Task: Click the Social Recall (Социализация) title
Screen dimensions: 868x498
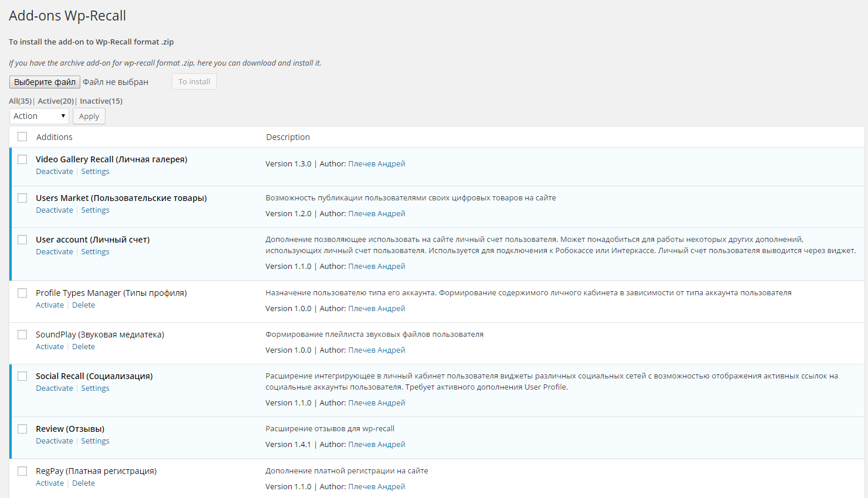Action: pos(94,376)
